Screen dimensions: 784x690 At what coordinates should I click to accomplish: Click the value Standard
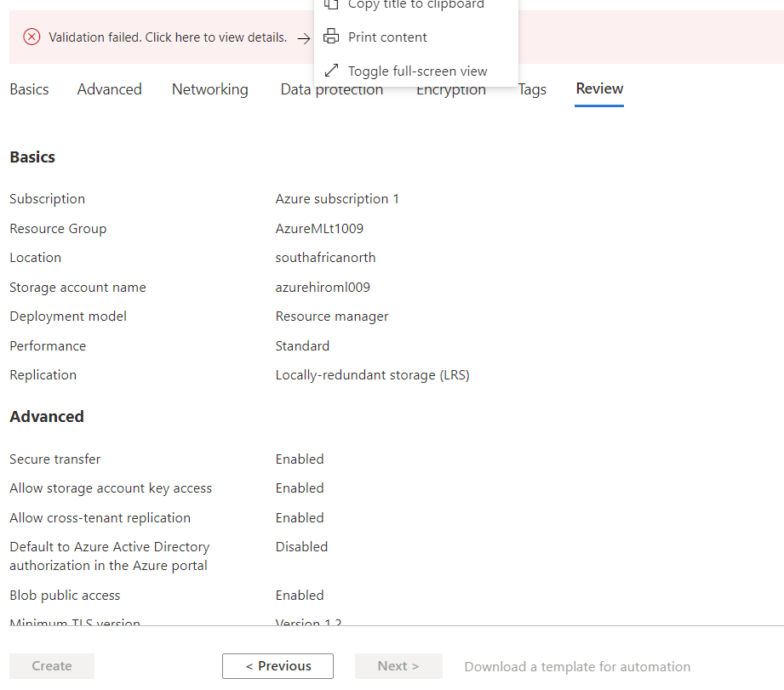(302, 345)
